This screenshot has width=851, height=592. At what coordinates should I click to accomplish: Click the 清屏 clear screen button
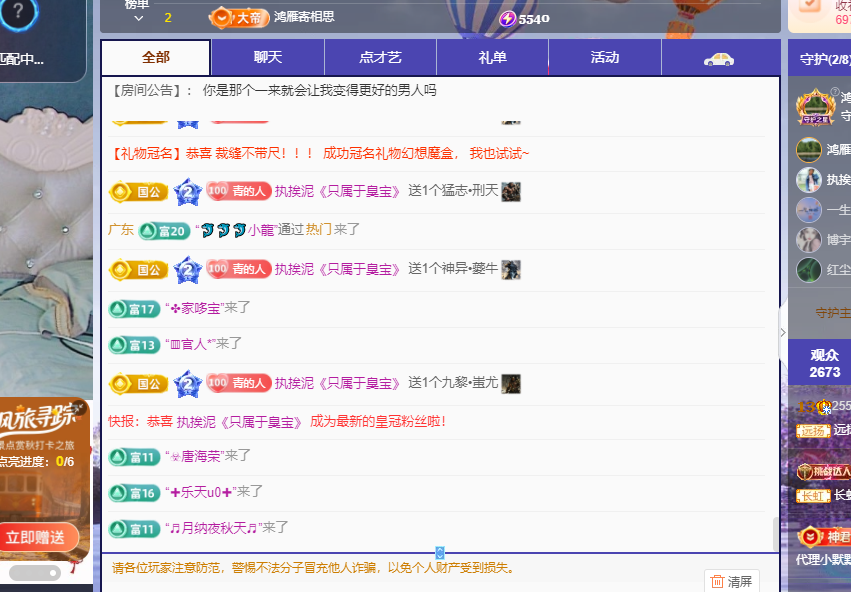tap(732, 581)
